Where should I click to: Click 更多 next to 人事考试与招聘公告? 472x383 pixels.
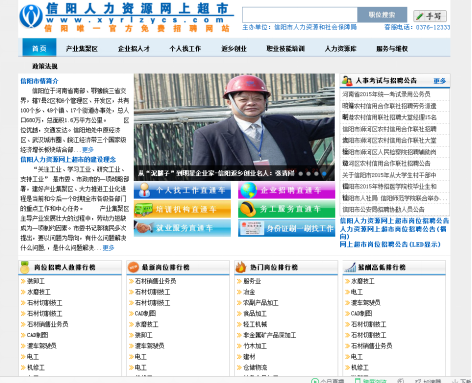[x=440, y=81]
